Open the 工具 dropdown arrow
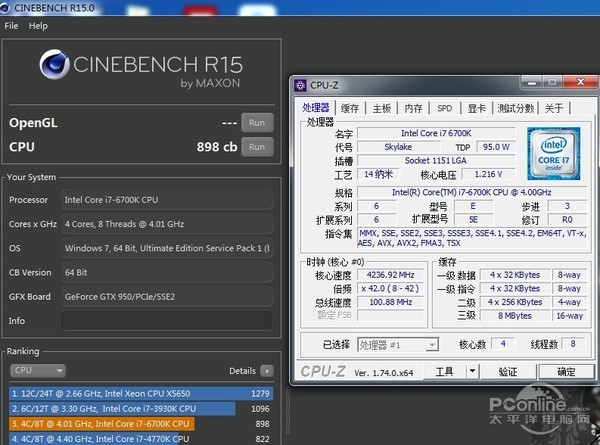600x445 pixels. (x=472, y=371)
